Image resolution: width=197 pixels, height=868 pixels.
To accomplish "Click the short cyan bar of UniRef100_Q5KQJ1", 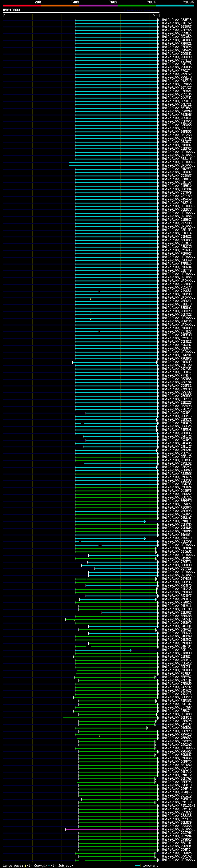I will click(111, 521).
